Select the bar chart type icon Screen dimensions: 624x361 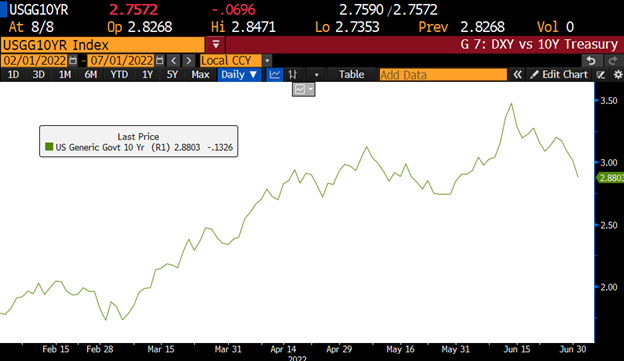tap(292, 75)
